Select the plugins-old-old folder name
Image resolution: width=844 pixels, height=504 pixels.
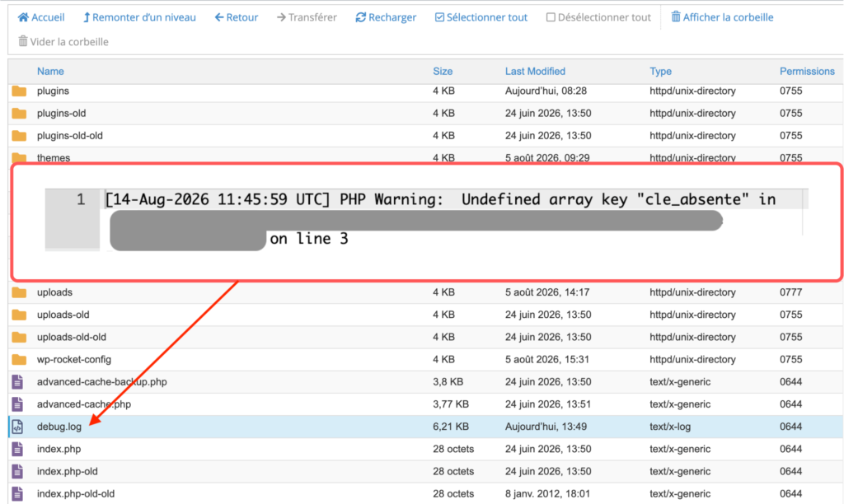(69, 136)
